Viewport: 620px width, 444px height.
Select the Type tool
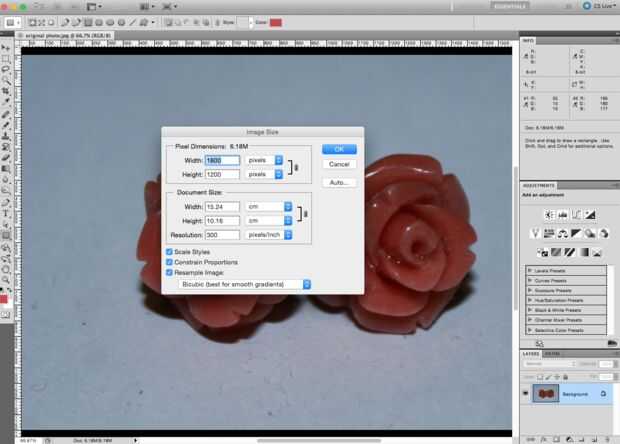pyautogui.click(x=6, y=213)
